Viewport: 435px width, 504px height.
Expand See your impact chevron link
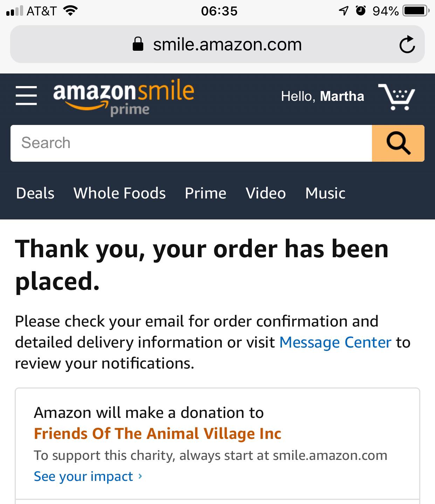point(88,476)
